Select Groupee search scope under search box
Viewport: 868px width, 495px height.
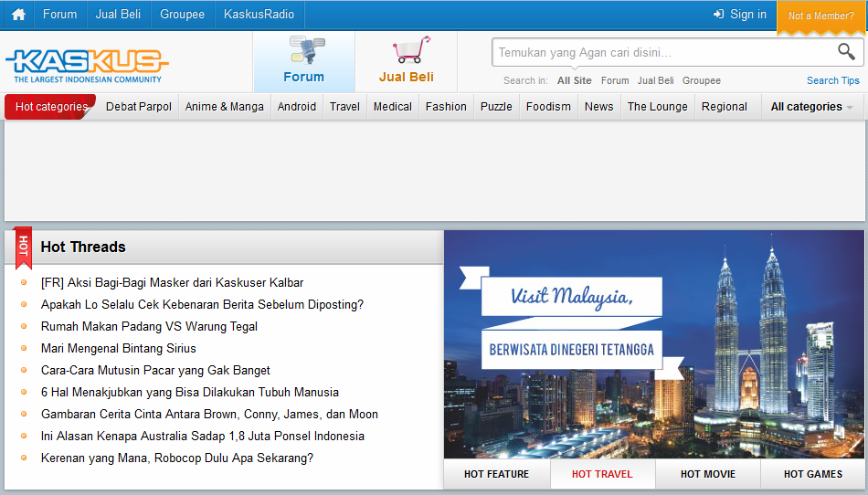pyautogui.click(x=702, y=80)
